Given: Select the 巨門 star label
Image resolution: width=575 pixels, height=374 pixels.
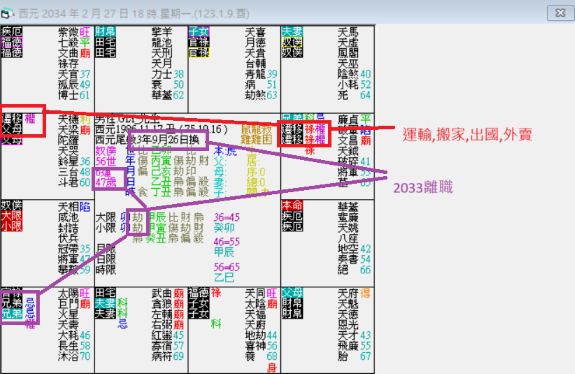Looking at the screenshot, I should pyautogui.click(x=68, y=304).
